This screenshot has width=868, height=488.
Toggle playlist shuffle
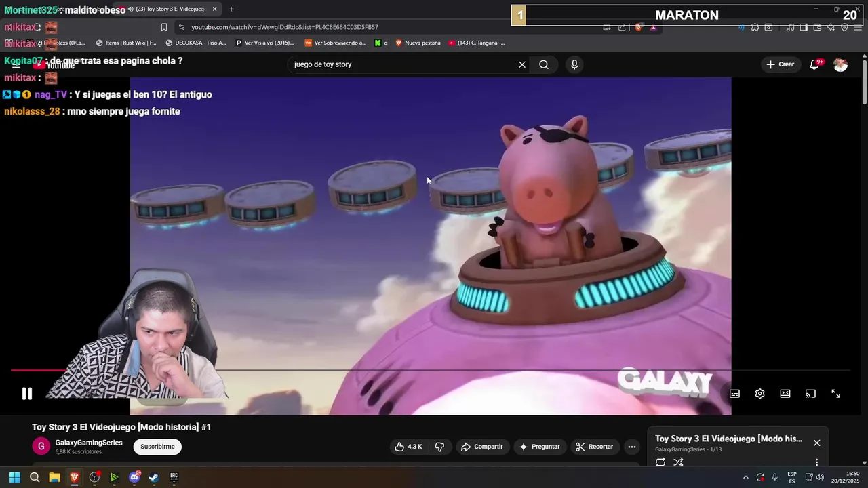tap(678, 462)
